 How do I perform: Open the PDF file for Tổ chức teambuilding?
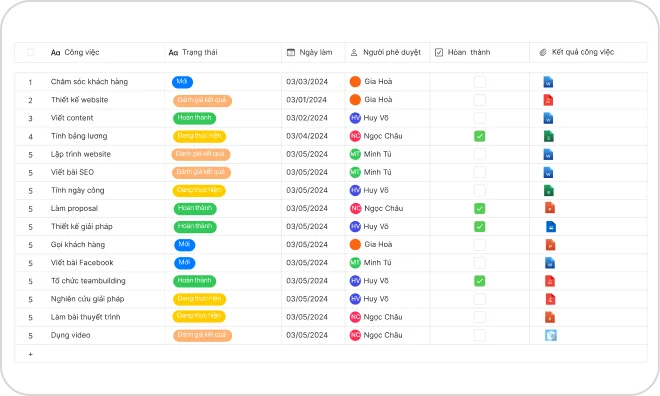(x=550, y=281)
